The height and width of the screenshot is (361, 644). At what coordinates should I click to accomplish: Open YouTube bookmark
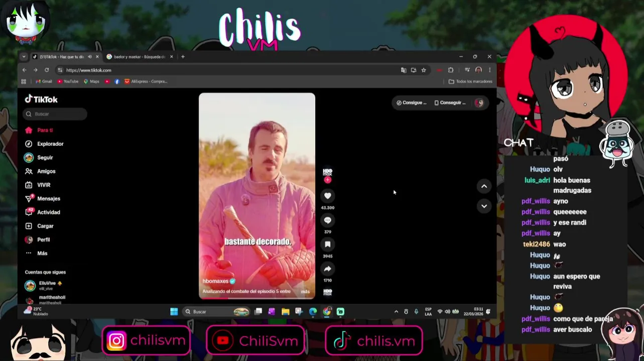pos(68,81)
